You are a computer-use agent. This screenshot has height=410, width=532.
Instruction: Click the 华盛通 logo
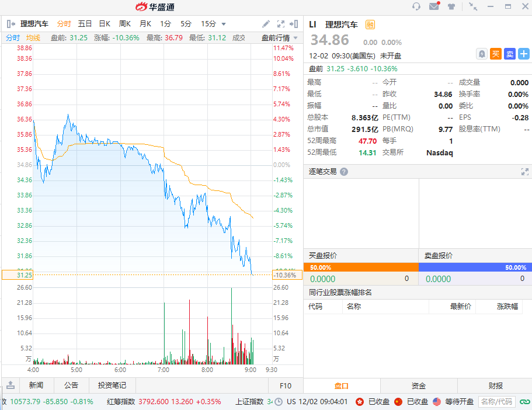click(155, 6)
